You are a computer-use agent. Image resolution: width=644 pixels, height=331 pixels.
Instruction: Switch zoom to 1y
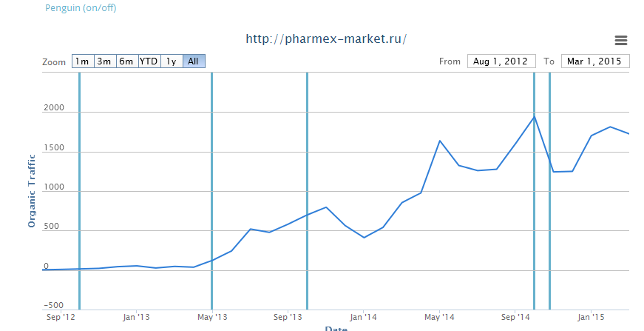(172, 61)
